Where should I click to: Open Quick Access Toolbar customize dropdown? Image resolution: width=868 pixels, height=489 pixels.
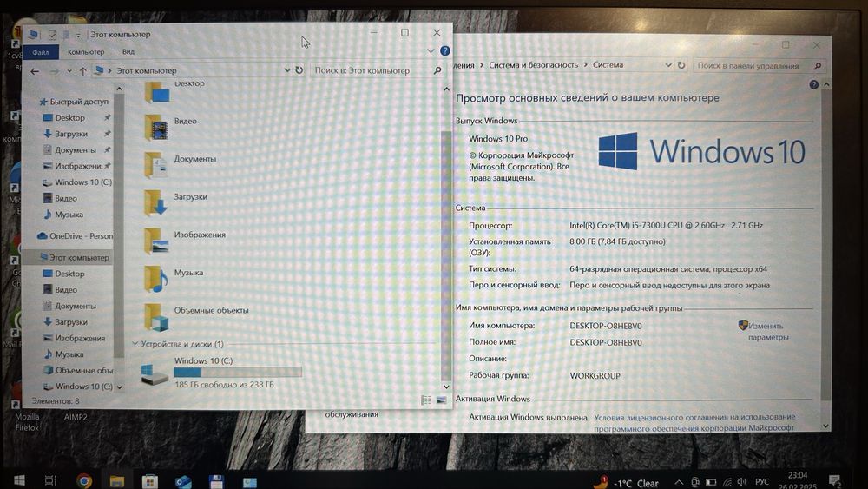pos(78,36)
